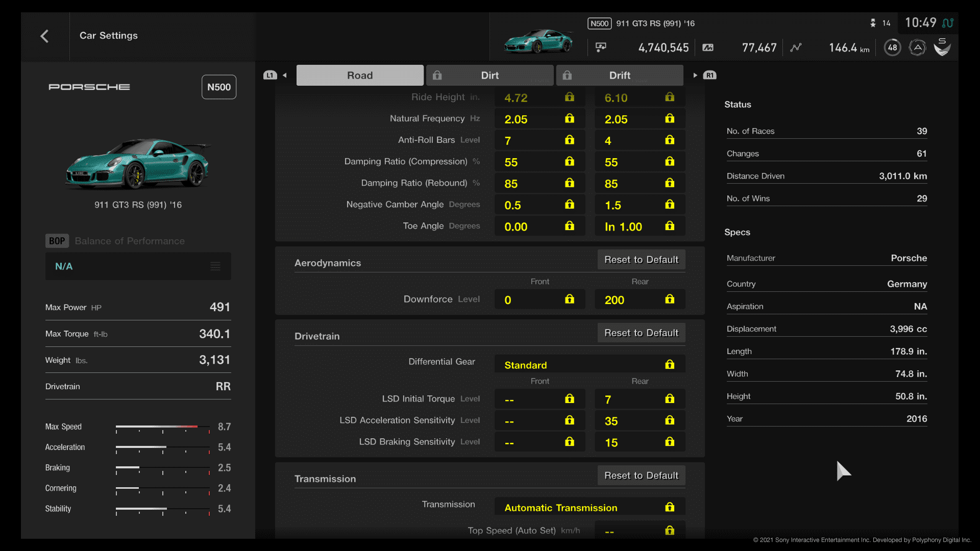Click the S sportsmanship rating icon
Image resolution: width=980 pixels, height=551 pixels.
[x=942, y=47]
